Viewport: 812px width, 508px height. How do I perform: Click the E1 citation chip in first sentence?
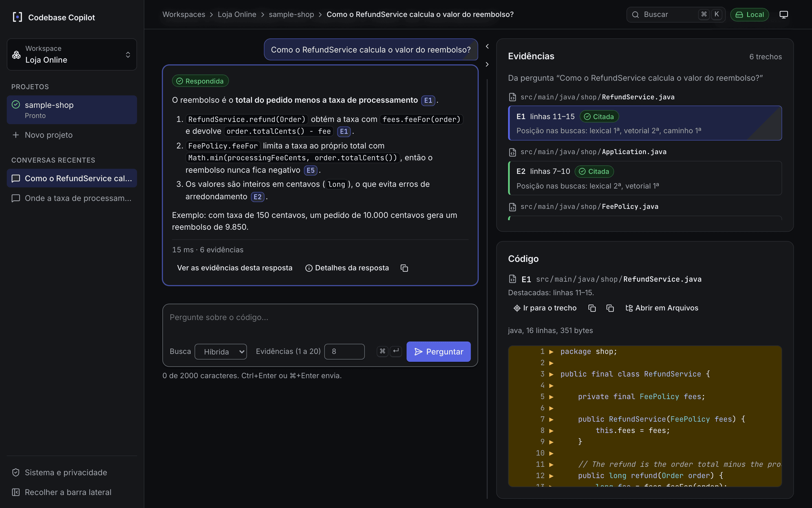[x=428, y=100]
